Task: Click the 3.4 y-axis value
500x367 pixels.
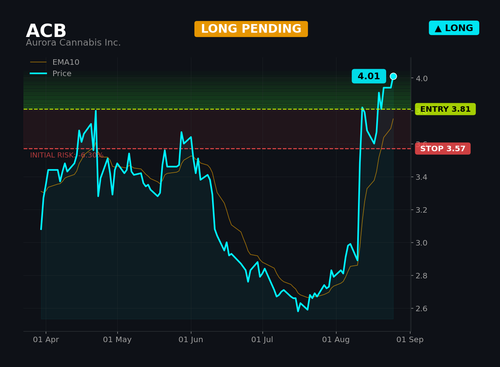Action: pyautogui.click(x=421, y=177)
